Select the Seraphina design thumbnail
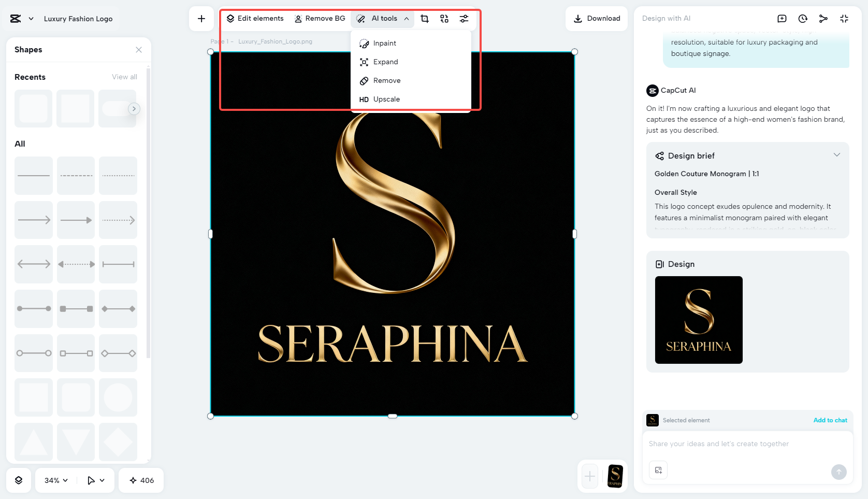 coord(699,320)
